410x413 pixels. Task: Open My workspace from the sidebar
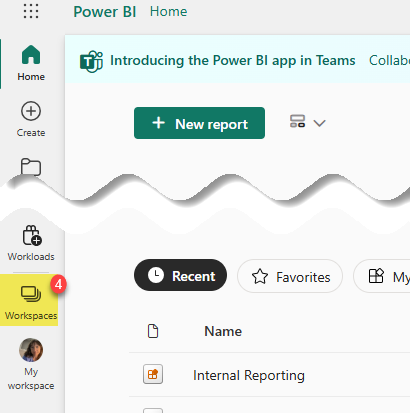click(x=31, y=364)
